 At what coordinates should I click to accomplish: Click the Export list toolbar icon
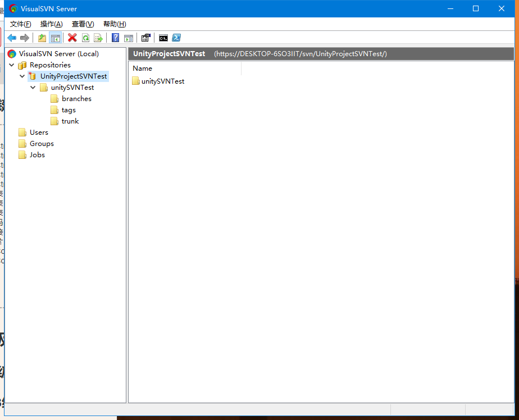98,38
